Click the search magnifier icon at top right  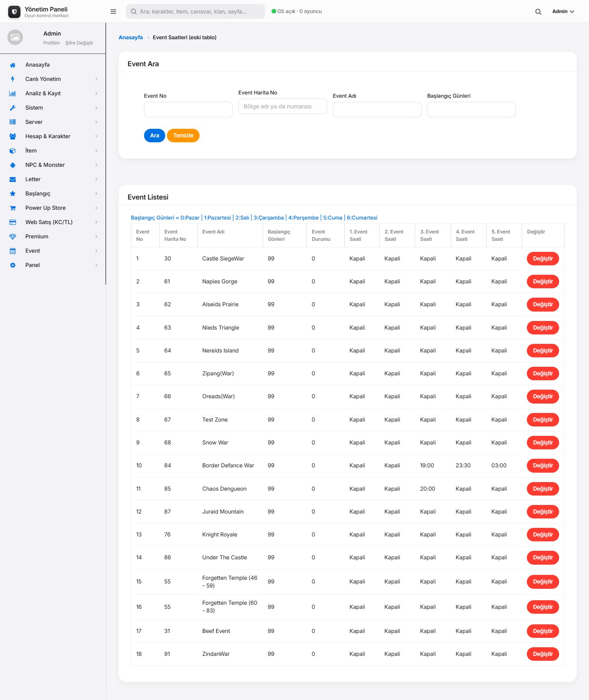coord(538,11)
